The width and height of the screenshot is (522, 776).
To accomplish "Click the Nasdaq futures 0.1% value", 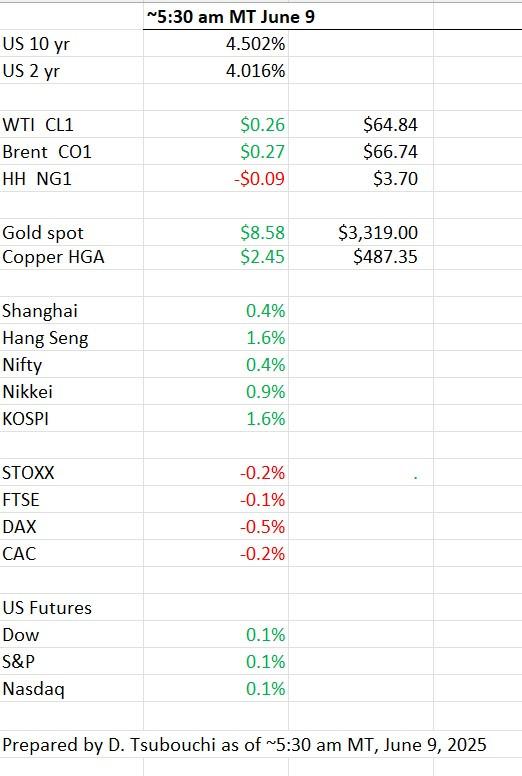I will pos(266,689).
